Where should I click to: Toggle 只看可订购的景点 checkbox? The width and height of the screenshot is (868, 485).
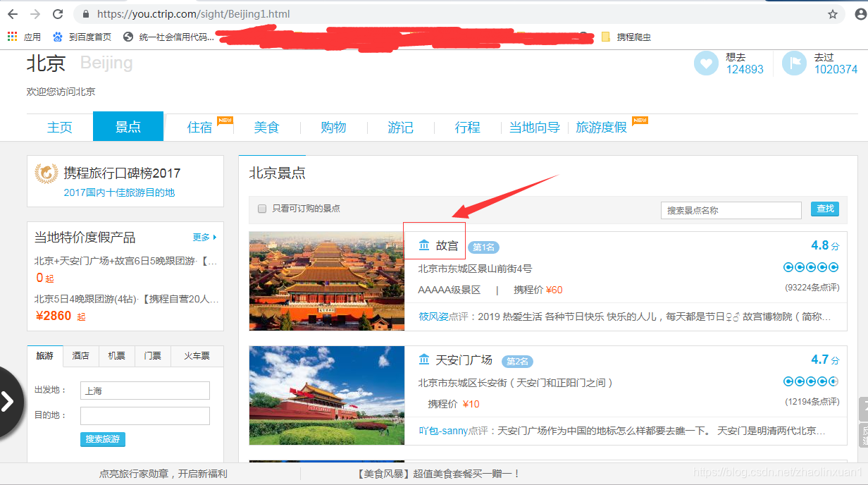click(x=262, y=209)
